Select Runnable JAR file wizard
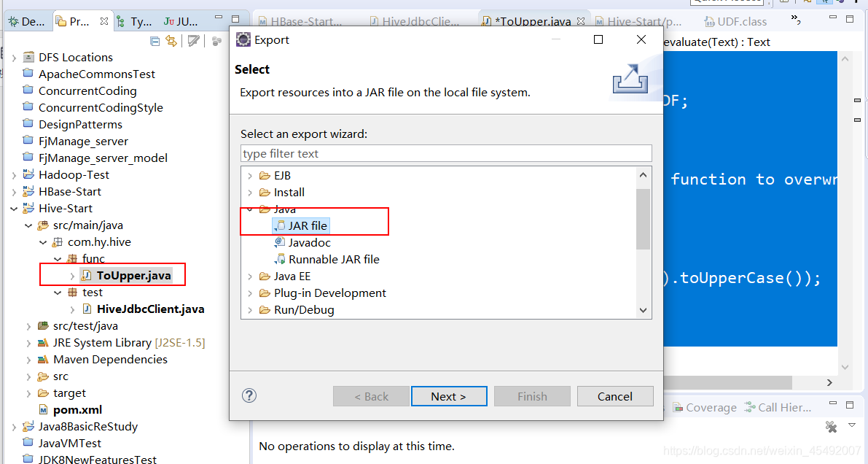 [327, 259]
